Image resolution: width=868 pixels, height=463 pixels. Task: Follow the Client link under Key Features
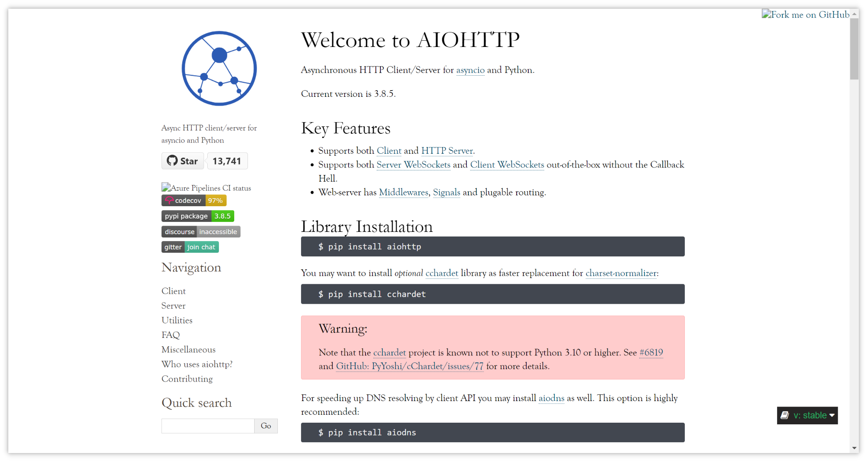[x=389, y=150]
